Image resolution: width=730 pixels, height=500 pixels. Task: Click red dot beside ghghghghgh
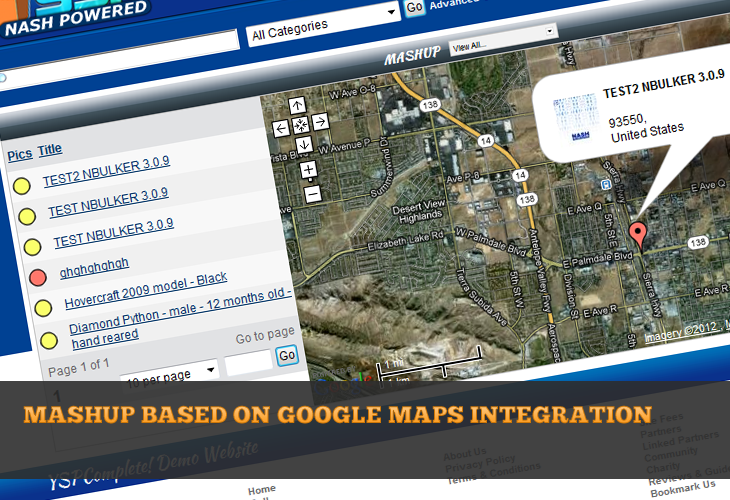[38, 277]
